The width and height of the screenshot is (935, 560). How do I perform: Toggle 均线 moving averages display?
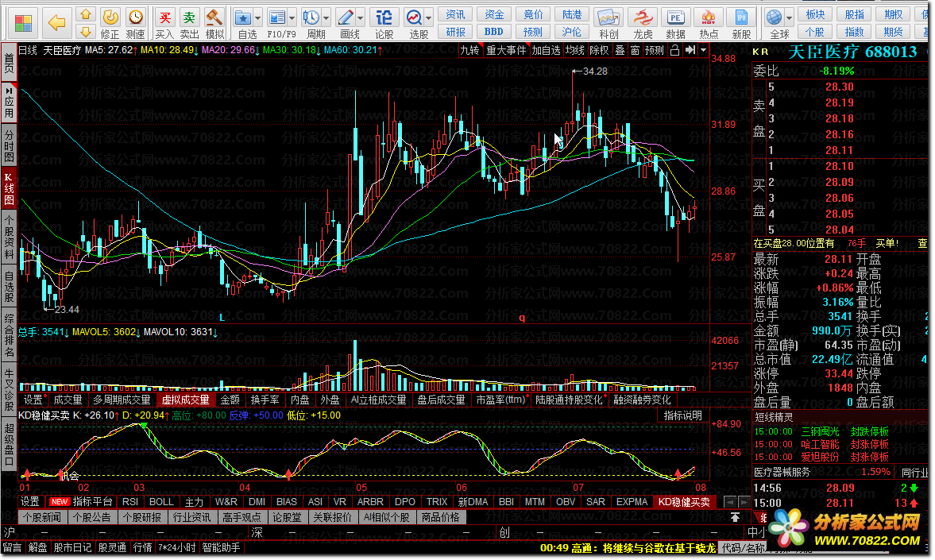(x=574, y=50)
